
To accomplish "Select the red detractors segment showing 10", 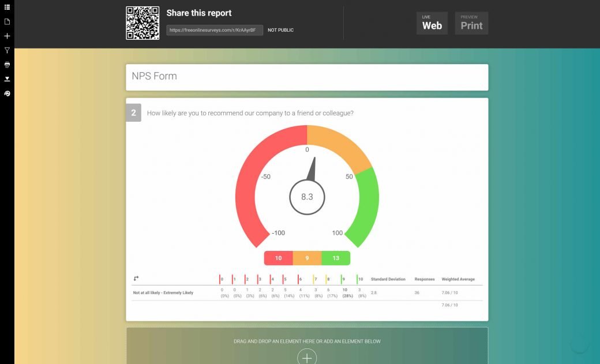I will [278, 258].
